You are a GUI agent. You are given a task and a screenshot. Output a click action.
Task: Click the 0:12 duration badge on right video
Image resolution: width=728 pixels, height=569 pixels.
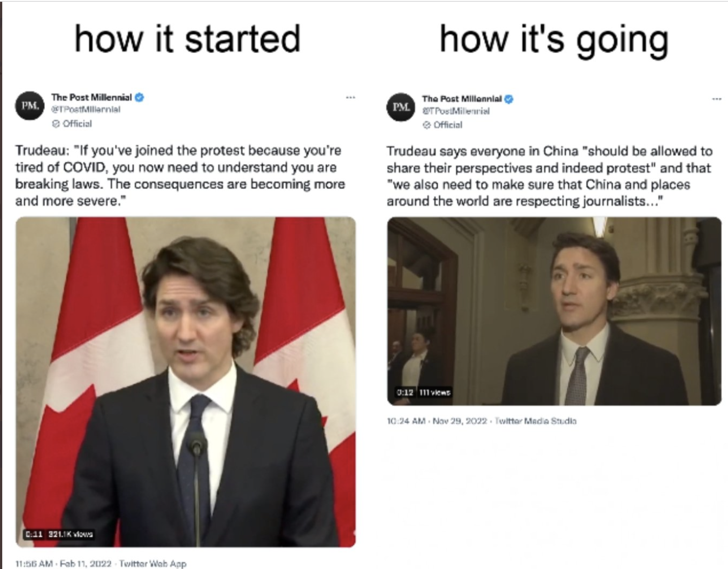pos(406,392)
